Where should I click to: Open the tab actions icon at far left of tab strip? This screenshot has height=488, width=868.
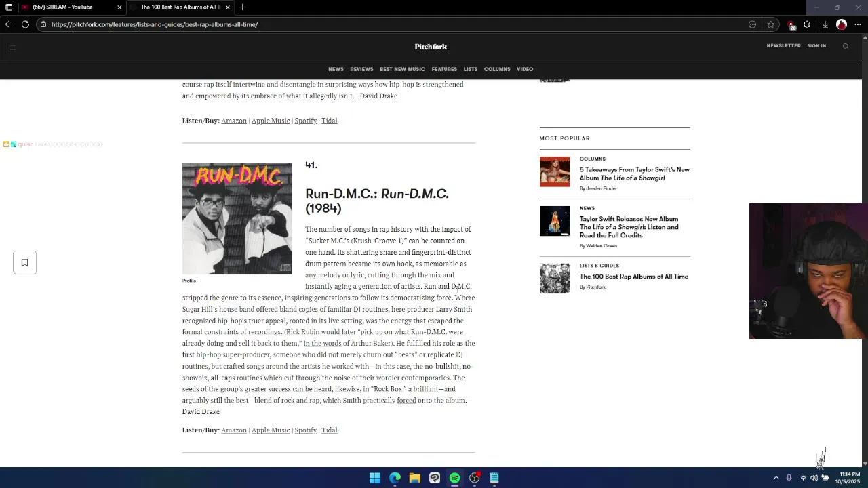tap(9, 7)
